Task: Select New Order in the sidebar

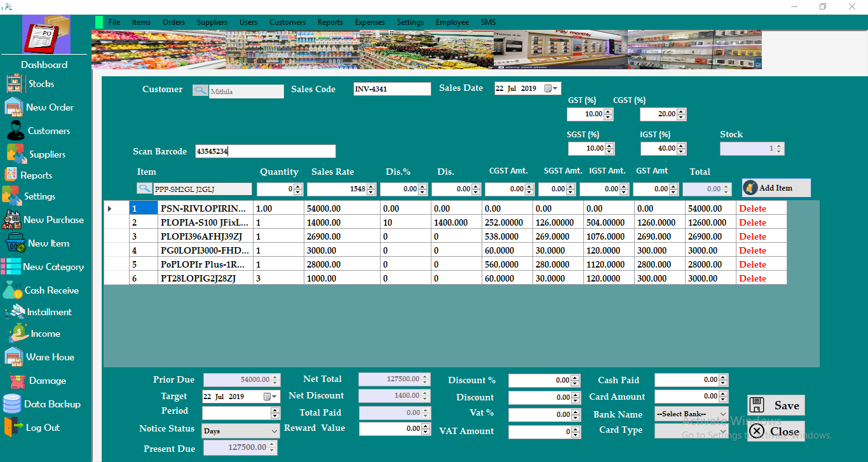Action: click(x=44, y=107)
